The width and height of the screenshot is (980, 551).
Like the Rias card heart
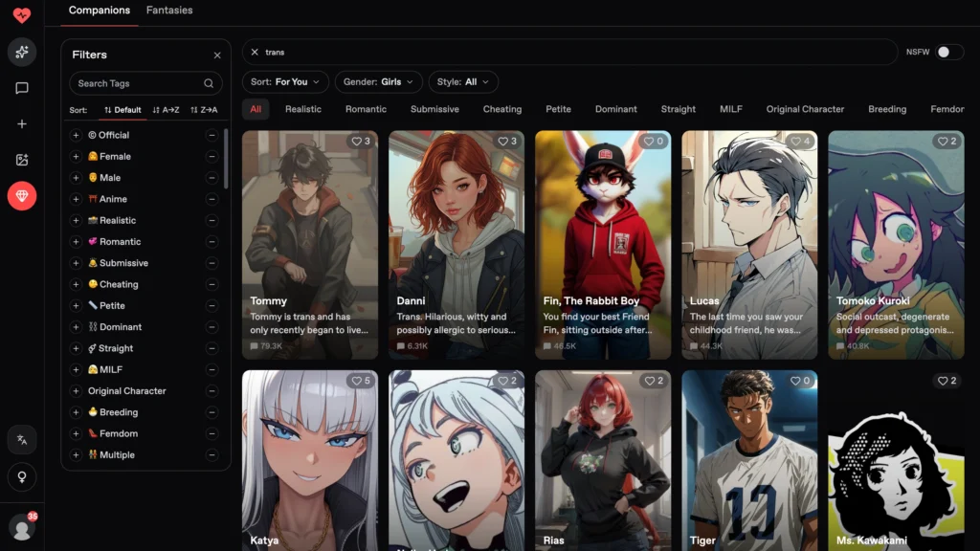click(654, 381)
